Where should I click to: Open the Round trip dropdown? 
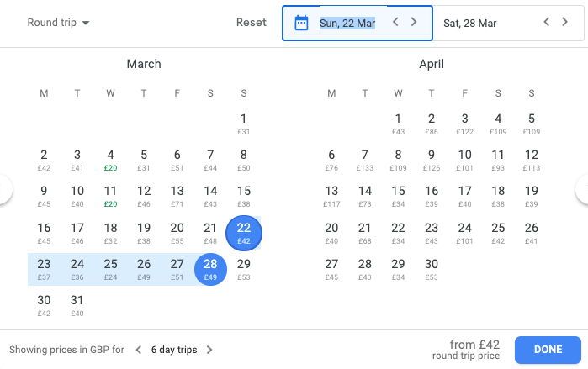[58, 23]
